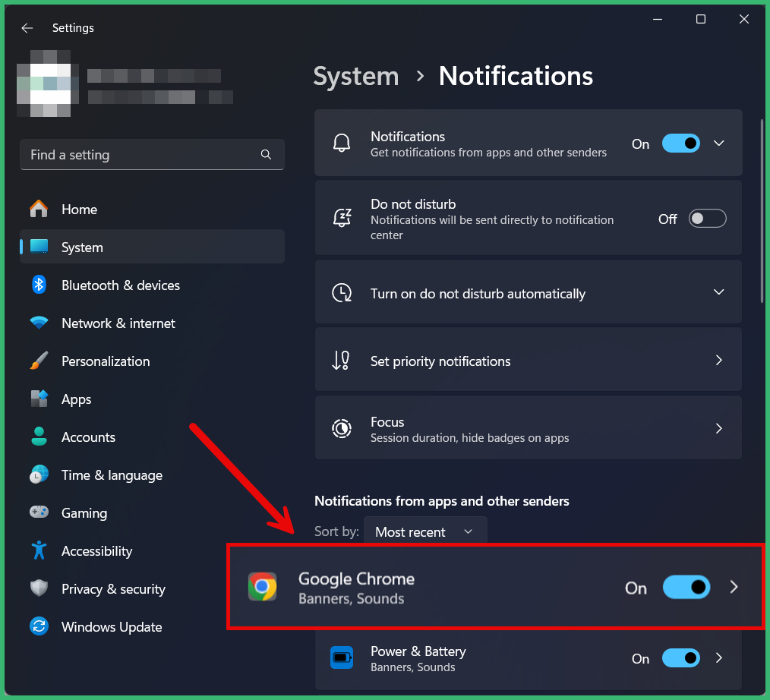Click the priority notifications icon
The height and width of the screenshot is (700, 770).
point(341,361)
